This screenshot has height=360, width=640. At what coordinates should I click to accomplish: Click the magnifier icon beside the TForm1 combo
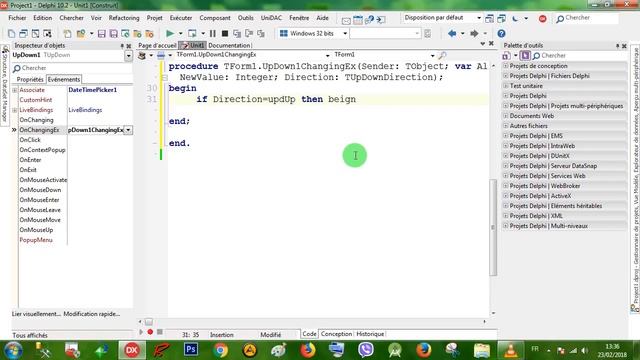point(442,55)
